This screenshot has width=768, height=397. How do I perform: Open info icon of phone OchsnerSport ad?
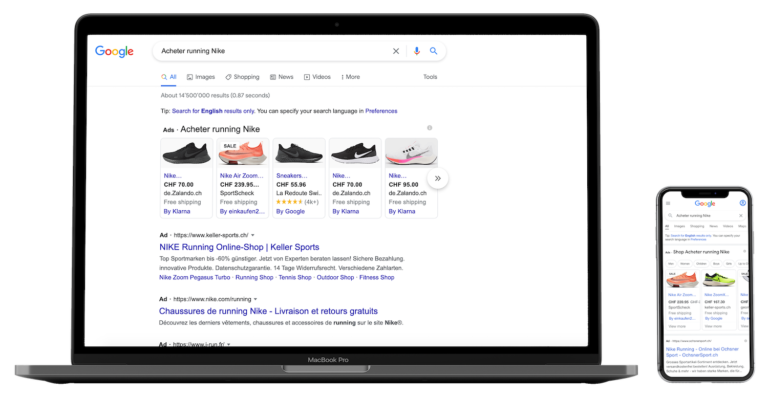[x=745, y=340]
